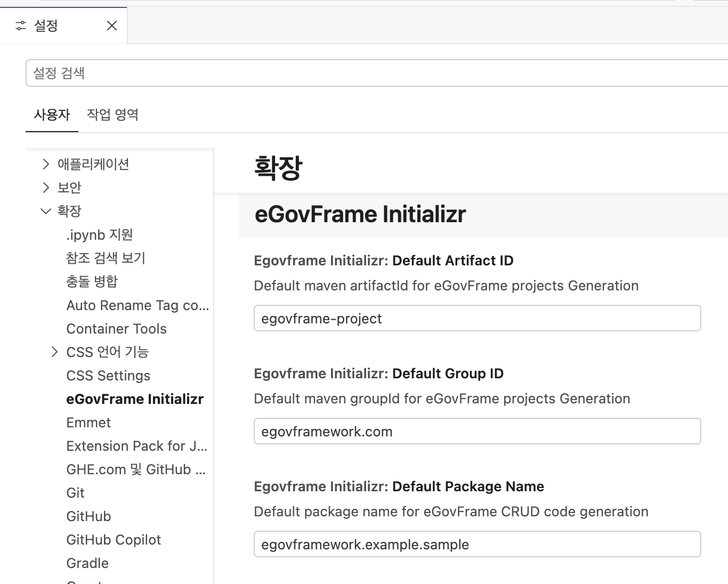This screenshot has width=728, height=584.
Task: Select the .ipynb 지원 settings entry
Action: coord(99,234)
